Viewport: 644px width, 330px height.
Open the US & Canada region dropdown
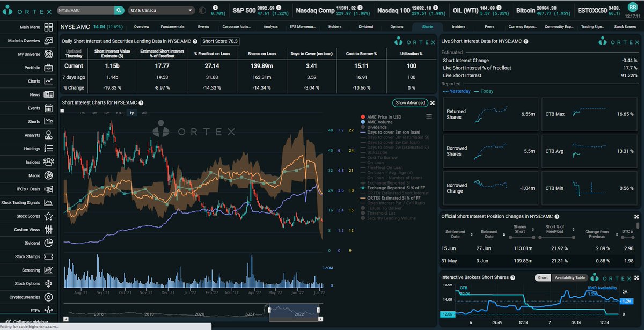pos(162,10)
